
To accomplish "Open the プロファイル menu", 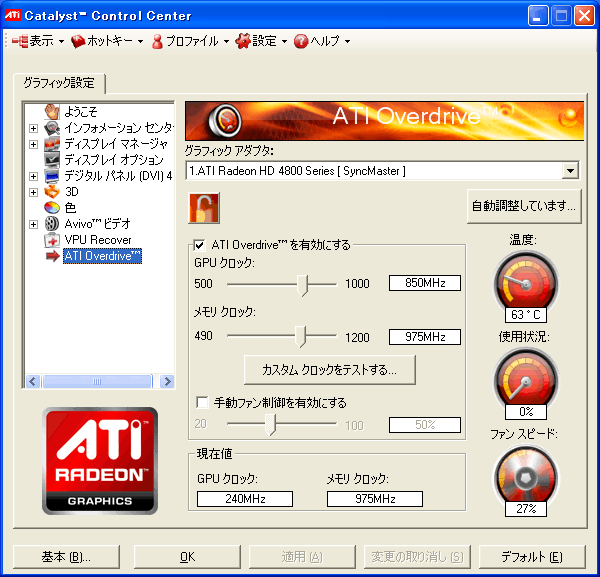I will click(x=190, y=41).
